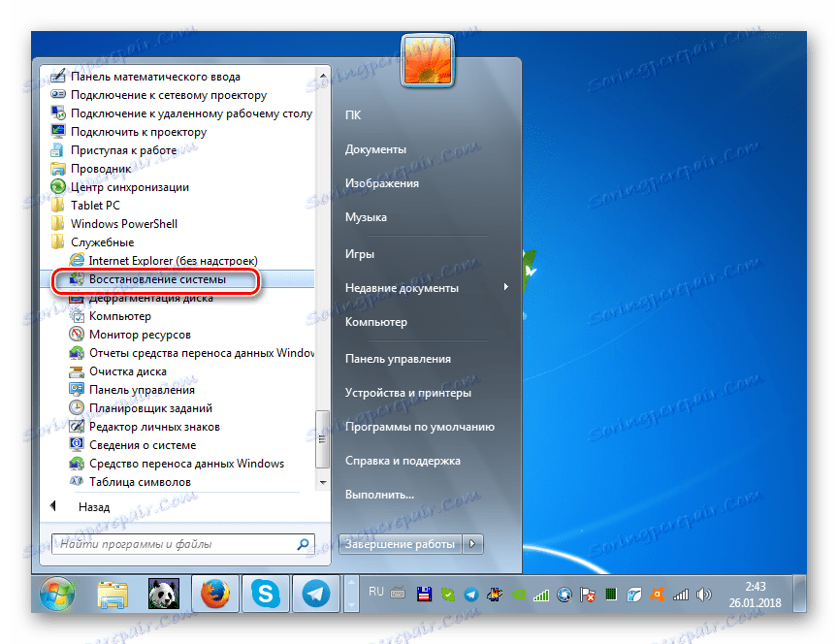Open Панель управления in the programs list

click(x=132, y=390)
